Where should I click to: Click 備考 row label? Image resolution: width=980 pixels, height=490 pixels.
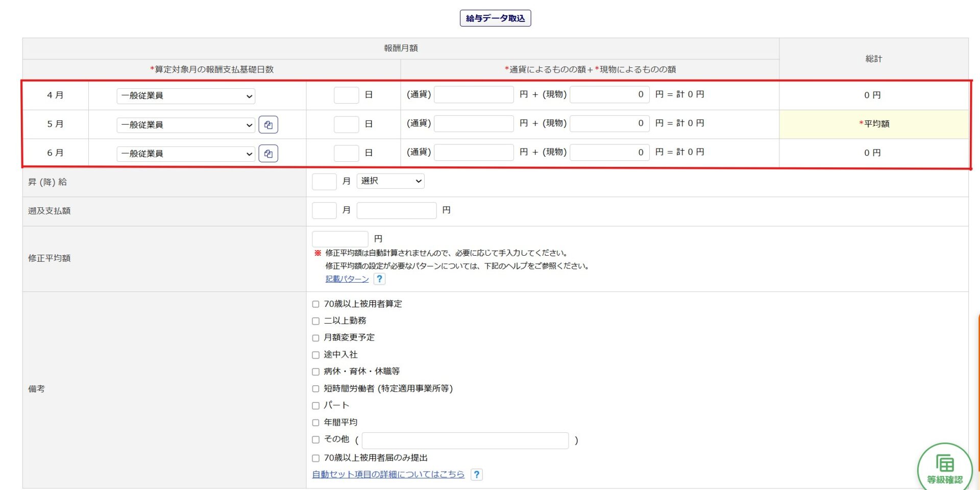coord(36,389)
